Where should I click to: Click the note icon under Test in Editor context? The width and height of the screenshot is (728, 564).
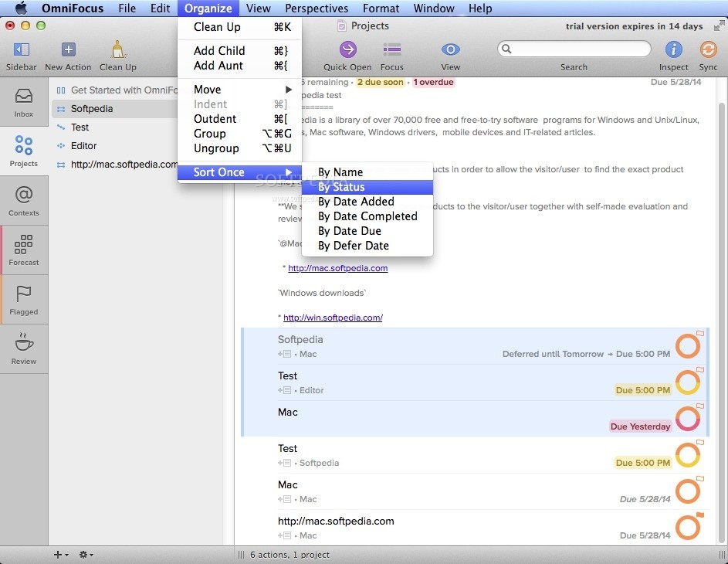point(285,390)
